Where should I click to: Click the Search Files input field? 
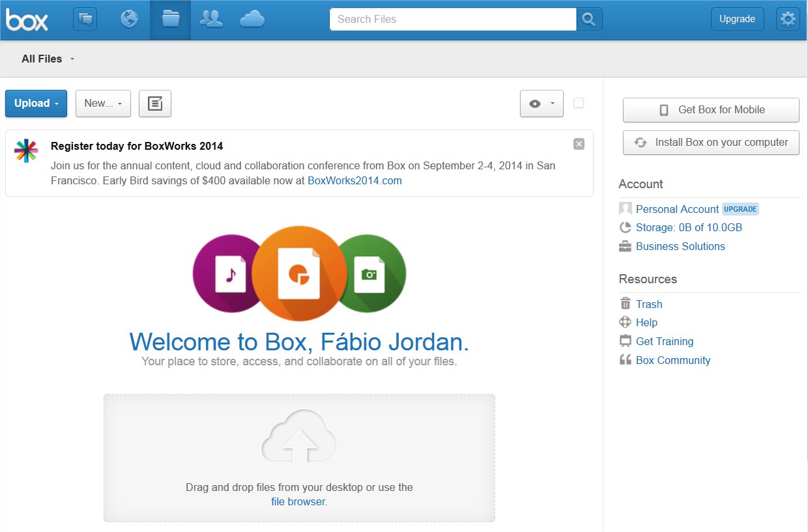tap(453, 19)
